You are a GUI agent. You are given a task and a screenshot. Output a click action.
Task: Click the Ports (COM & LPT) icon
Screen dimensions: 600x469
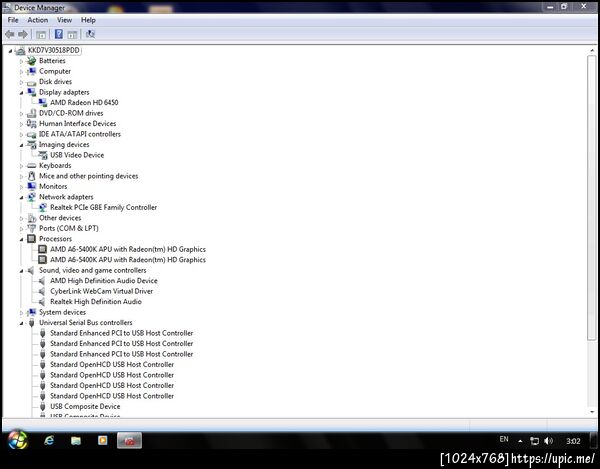point(32,228)
